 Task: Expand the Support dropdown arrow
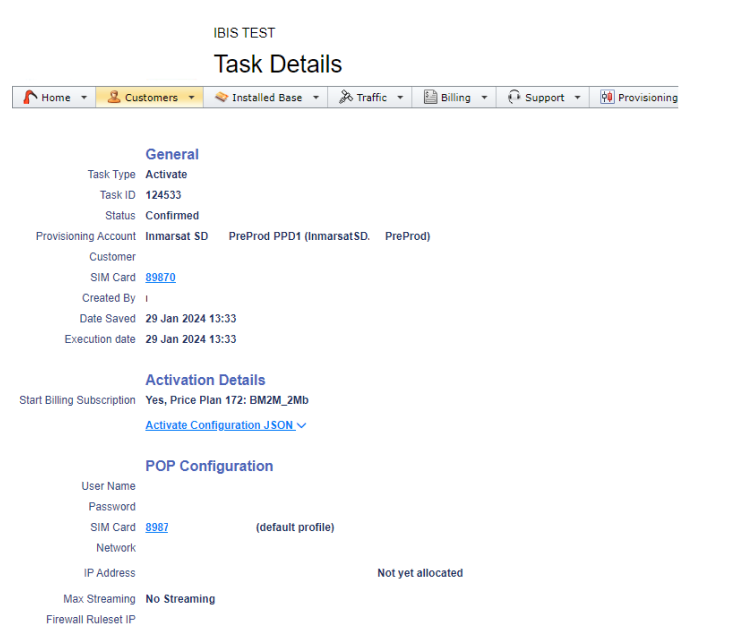(x=578, y=98)
